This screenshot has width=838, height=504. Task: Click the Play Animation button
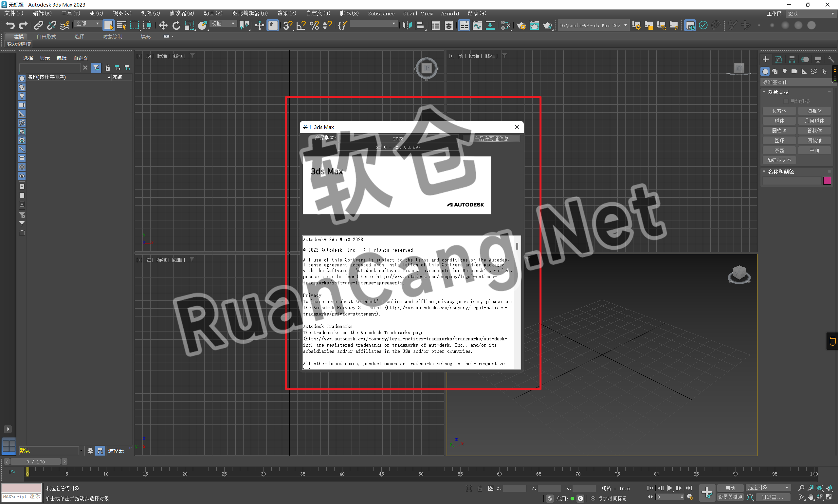click(x=669, y=488)
